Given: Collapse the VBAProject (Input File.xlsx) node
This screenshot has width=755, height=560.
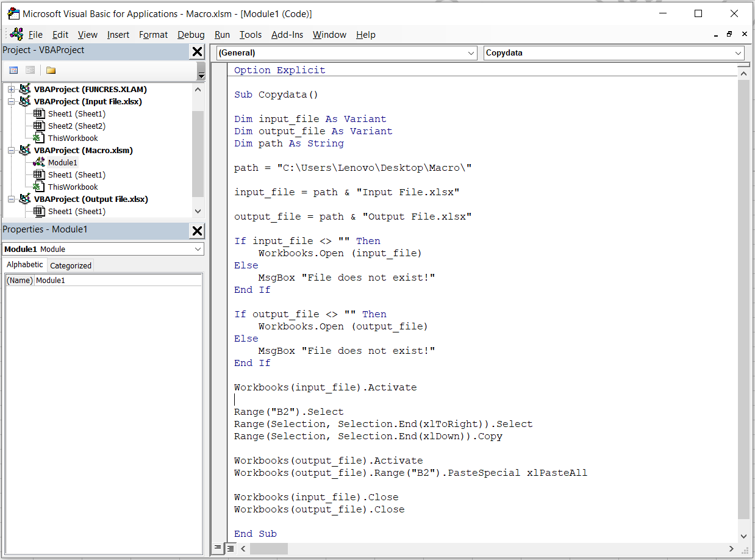Looking at the screenshot, I should 11,102.
